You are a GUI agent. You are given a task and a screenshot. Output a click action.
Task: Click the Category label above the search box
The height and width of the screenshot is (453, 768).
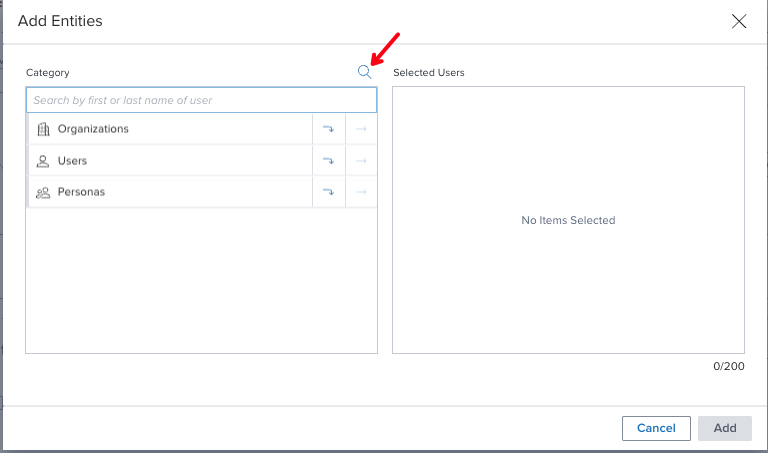(48, 72)
